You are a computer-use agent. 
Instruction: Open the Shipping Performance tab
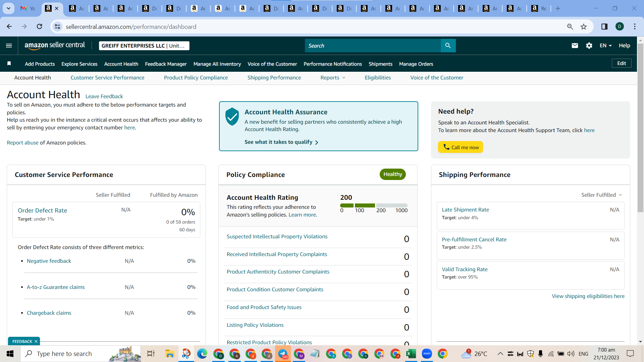coord(274,78)
